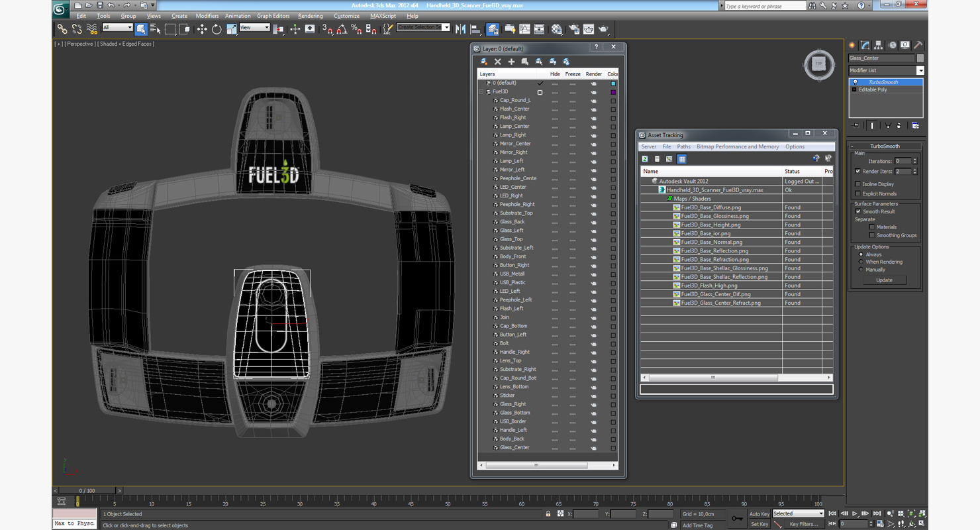Switch Asset Tracking to table view
Image resolution: width=980 pixels, height=530 pixels.
coord(682,159)
